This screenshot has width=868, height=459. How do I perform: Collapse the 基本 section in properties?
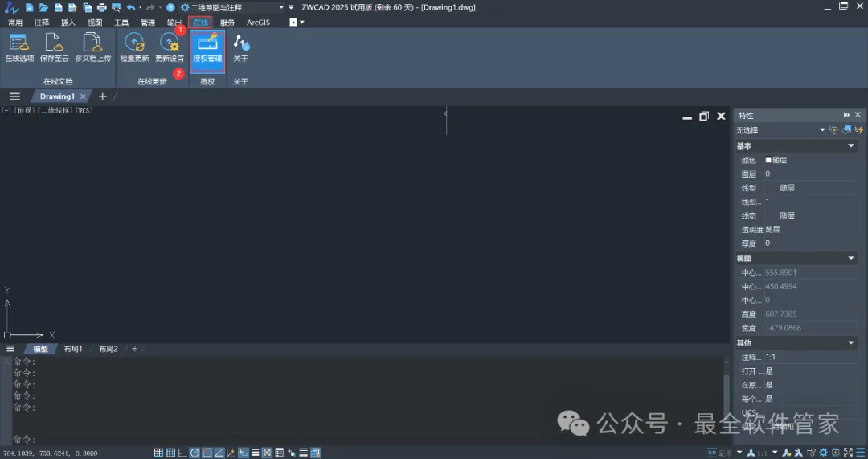pyautogui.click(x=851, y=146)
